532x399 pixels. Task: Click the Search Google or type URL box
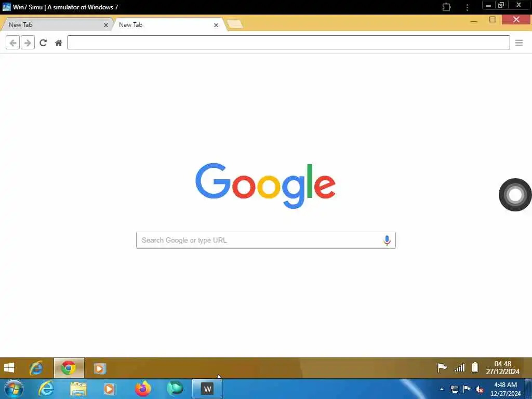pos(265,240)
